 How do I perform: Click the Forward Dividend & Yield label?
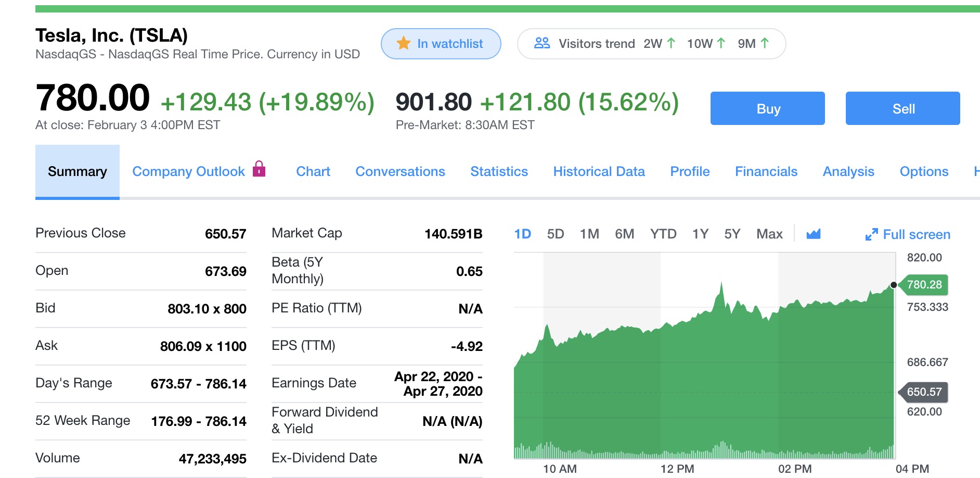tap(325, 420)
